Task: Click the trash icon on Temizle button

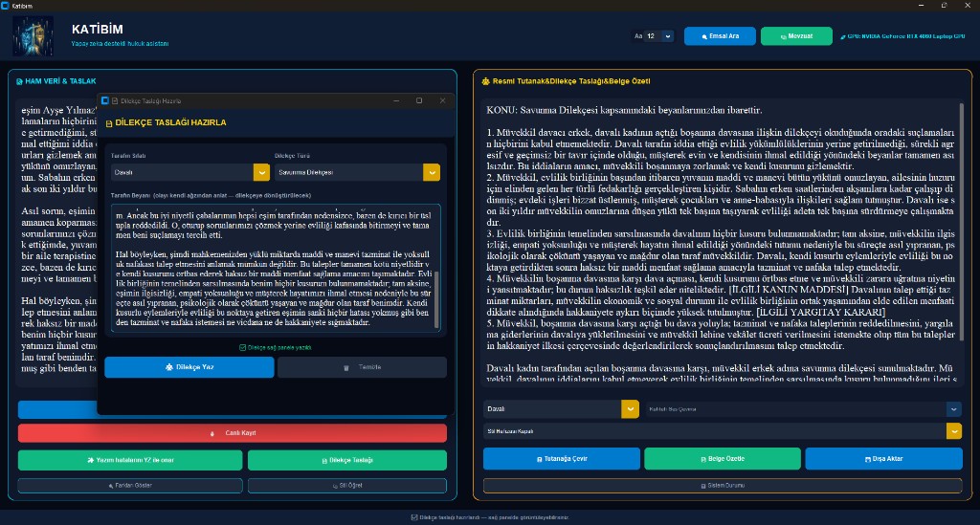Action: point(345,367)
